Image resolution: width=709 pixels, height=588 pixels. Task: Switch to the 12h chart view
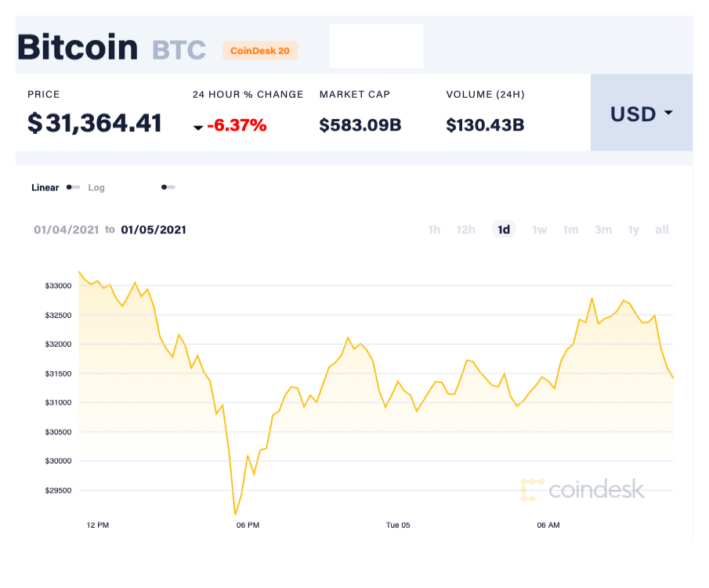click(465, 229)
